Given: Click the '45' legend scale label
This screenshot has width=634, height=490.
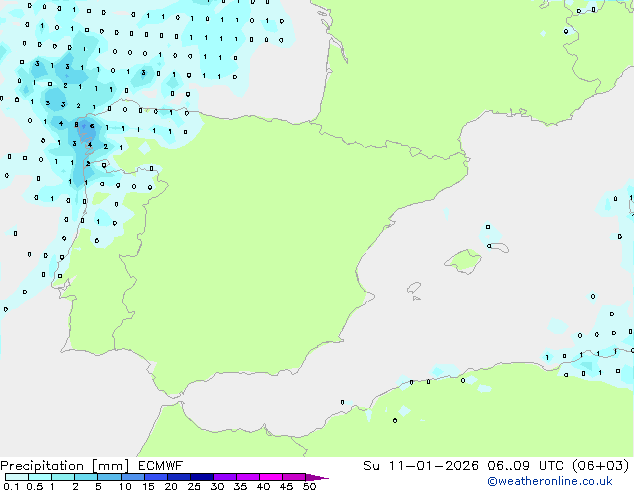Looking at the screenshot, I should pos(286,486).
